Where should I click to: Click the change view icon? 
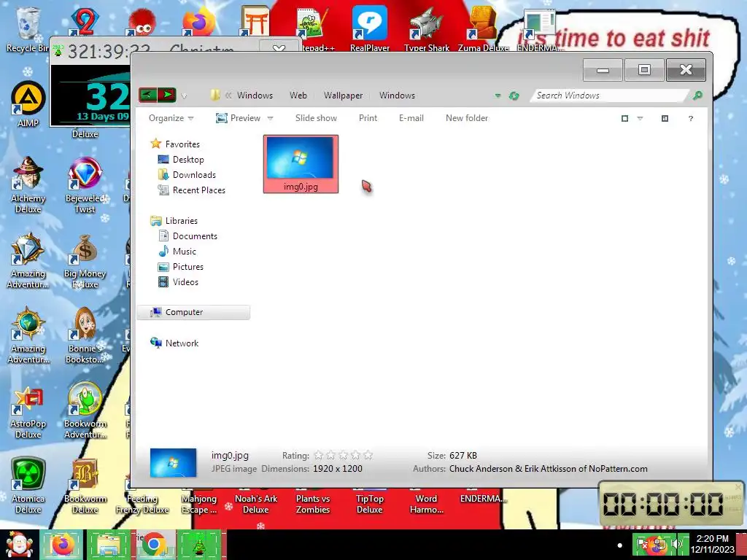click(x=624, y=119)
